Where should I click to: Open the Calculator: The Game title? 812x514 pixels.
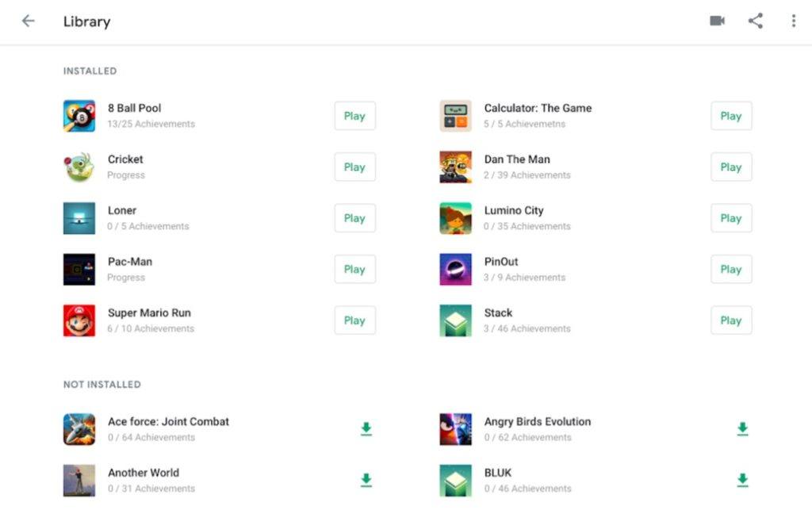538,109
